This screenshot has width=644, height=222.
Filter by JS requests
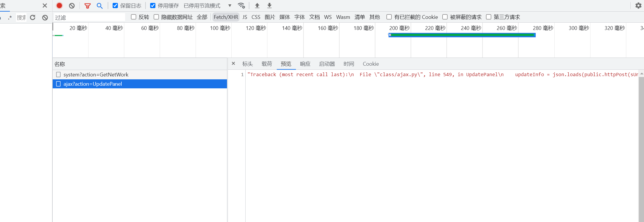tap(245, 17)
